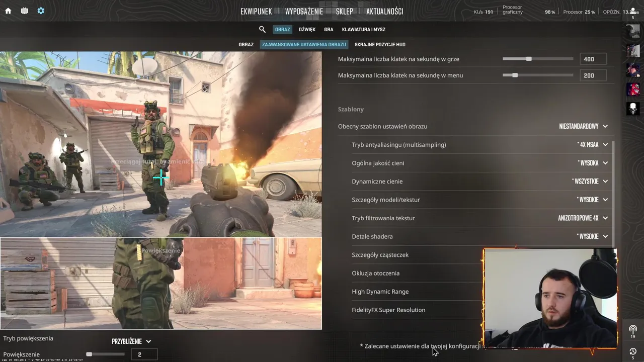Viewport: 644px width, 362px height.
Task: Click the 200 FPS value field
Action: (593, 75)
